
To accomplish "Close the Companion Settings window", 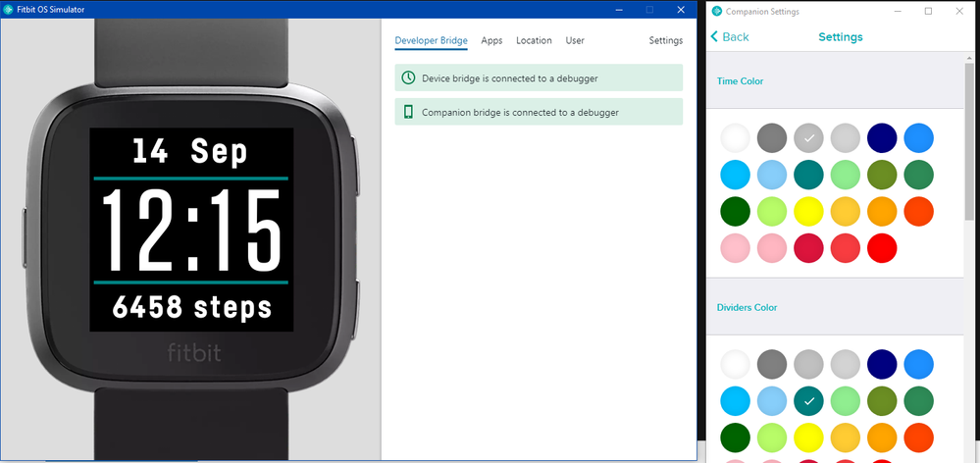I will tap(959, 11).
